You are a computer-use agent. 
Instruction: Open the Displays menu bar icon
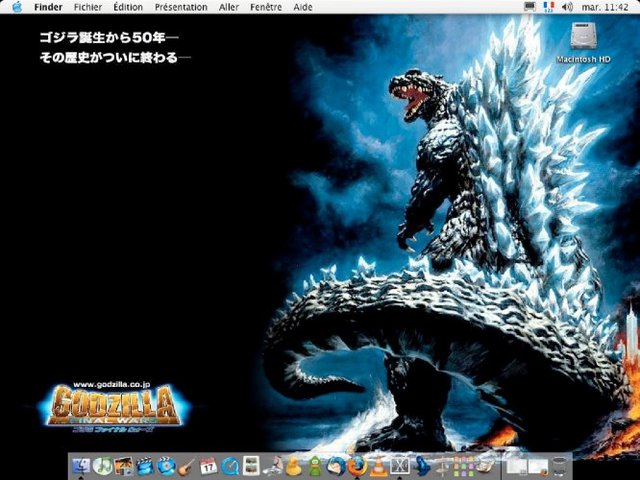[529, 7]
